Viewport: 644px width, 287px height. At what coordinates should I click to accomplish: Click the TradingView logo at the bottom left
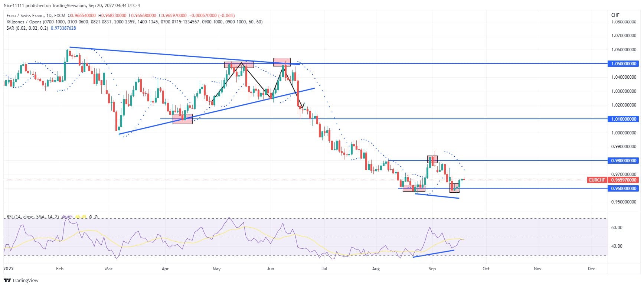click(21, 280)
